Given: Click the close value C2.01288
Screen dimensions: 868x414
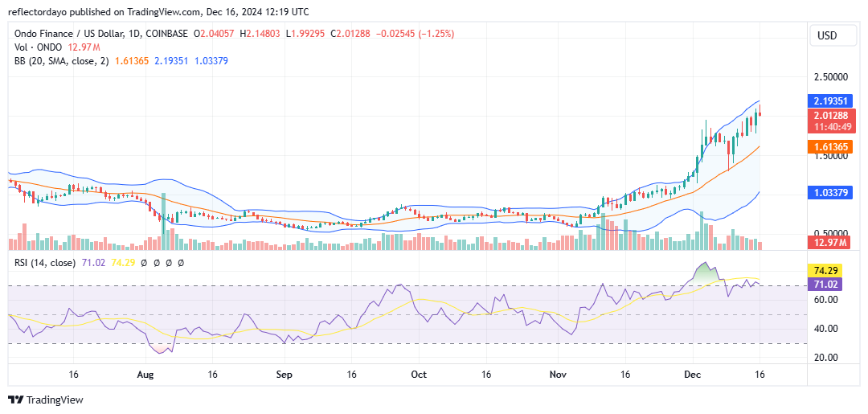Looking at the screenshot, I should point(351,34).
